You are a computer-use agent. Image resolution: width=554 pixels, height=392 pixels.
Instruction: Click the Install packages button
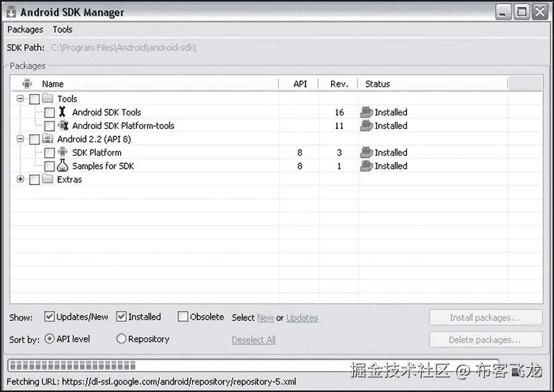[x=486, y=317]
